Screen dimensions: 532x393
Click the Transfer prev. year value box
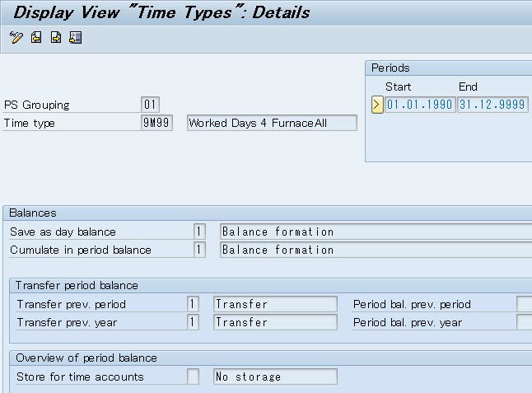click(193, 322)
